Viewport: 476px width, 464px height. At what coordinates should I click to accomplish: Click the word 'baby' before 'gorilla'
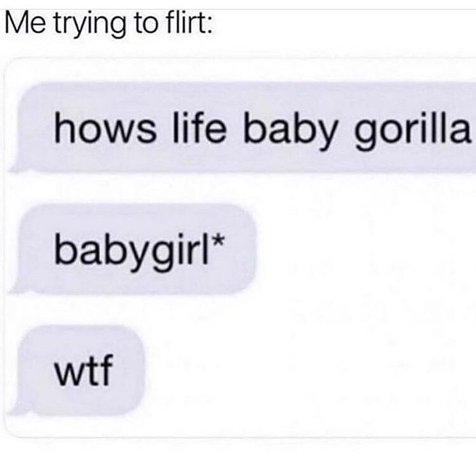point(290,132)
